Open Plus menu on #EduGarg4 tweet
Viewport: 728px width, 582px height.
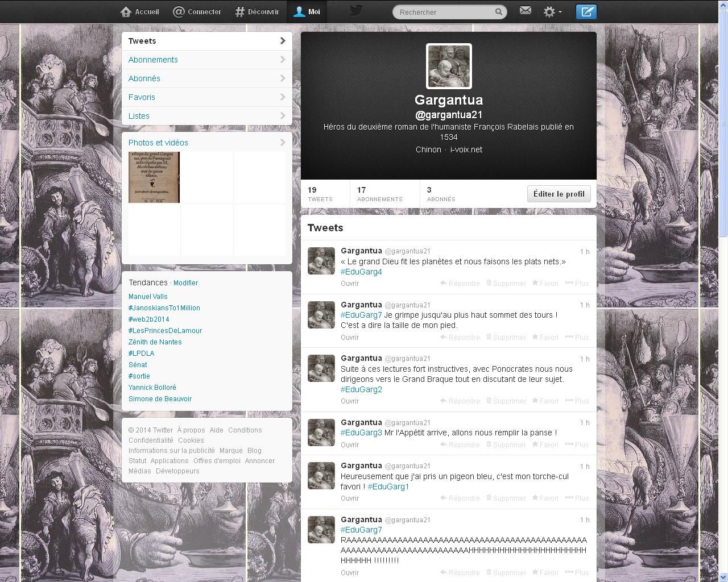[577, 283]
